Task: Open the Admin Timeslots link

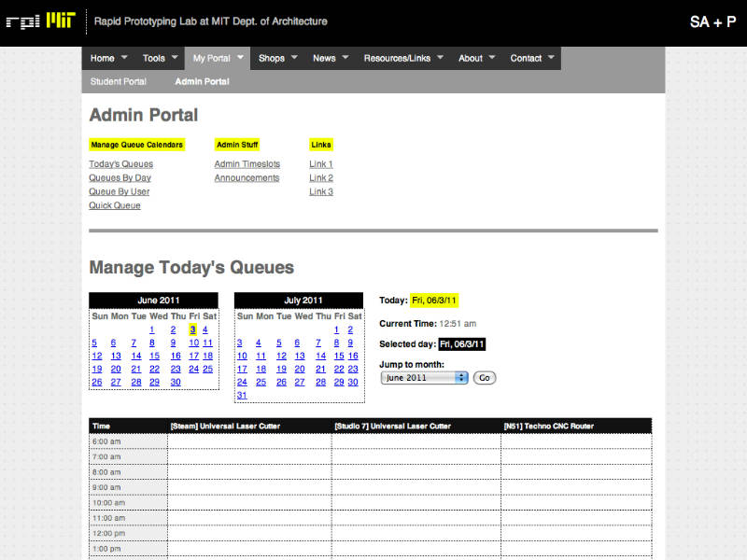Action: 247,164
